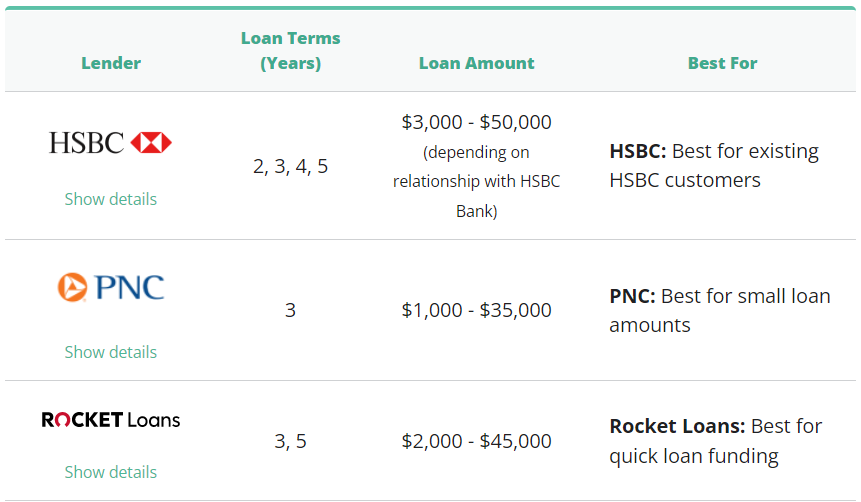The width and height of the screenshot is (861, 502).
Task: Click the Loan Amount column header
Action: (476, 63)
